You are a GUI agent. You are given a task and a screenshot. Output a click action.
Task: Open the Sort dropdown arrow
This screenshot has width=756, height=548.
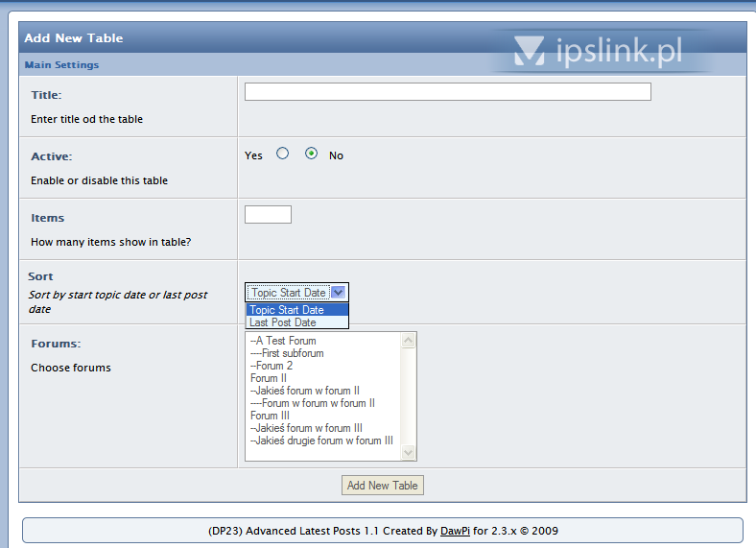(x=338, y=293)
